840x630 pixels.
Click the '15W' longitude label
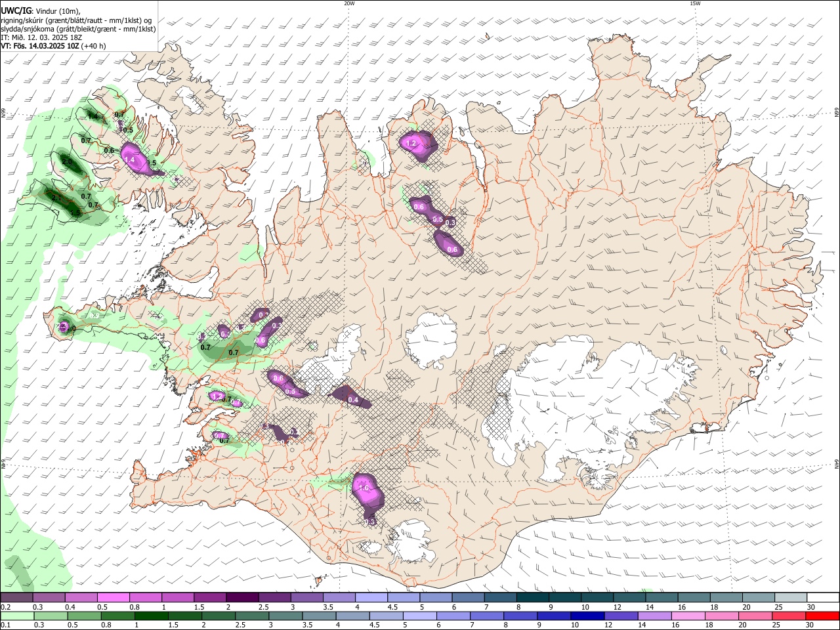tap(695, 3)
